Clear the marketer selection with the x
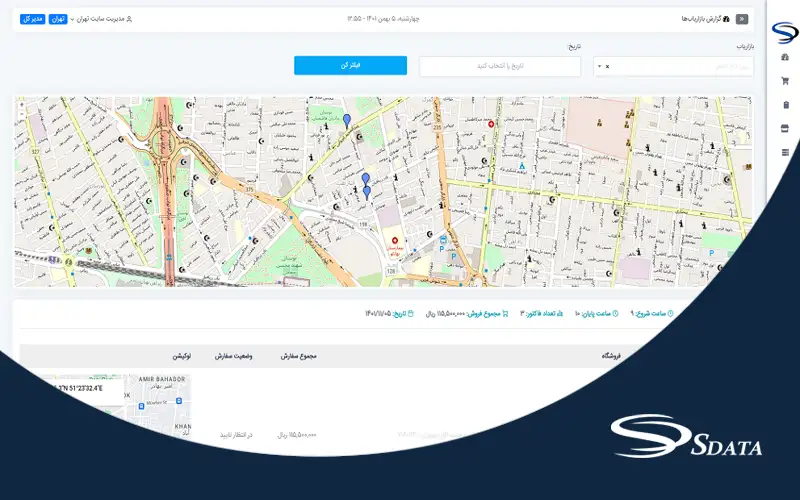The height and width of the screenshot is (500, 800). [x=608, y=67]
